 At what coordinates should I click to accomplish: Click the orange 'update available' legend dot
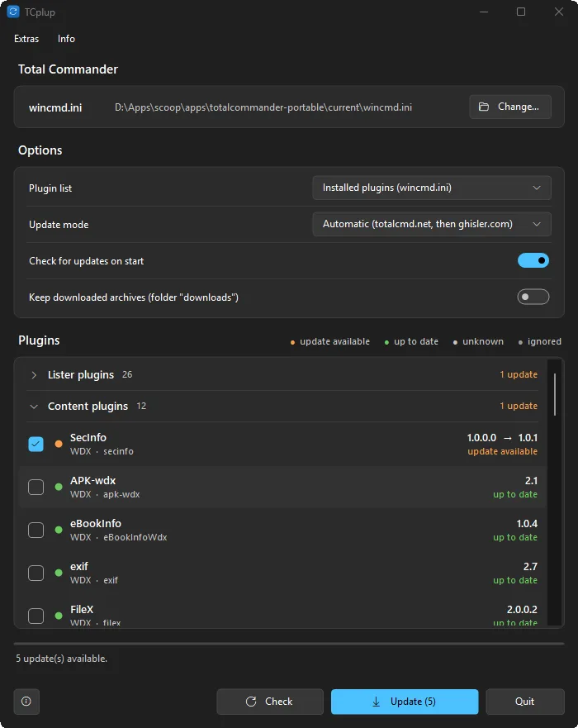(292, 343)
